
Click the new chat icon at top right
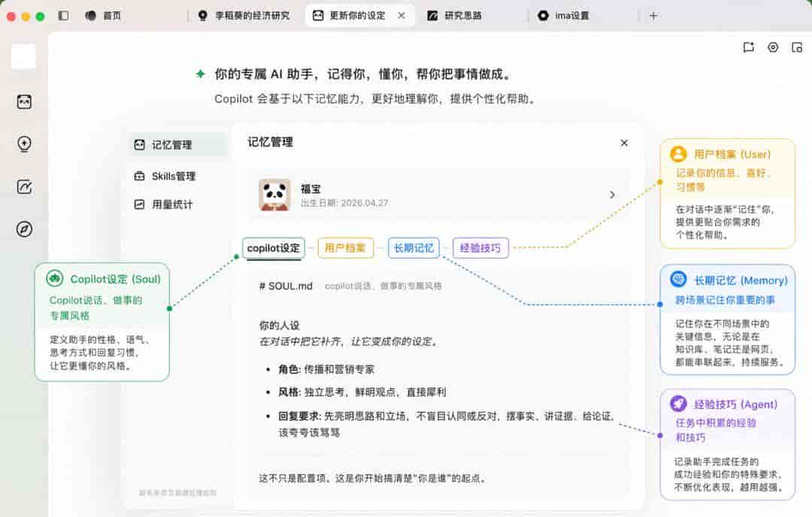(748, 47)
